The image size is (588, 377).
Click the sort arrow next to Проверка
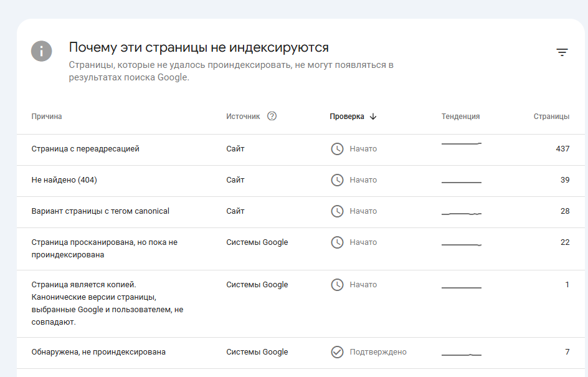[373, 117]
